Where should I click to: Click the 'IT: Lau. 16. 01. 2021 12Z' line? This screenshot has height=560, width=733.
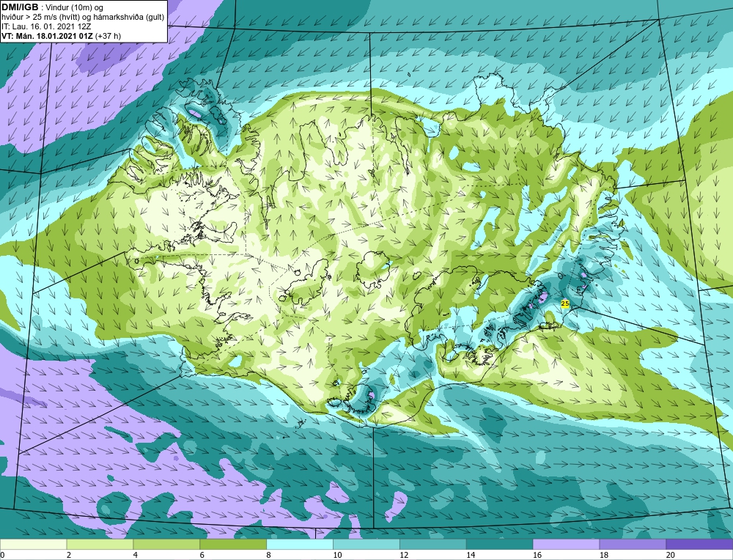pyautogui.click(x=45, y=26)
